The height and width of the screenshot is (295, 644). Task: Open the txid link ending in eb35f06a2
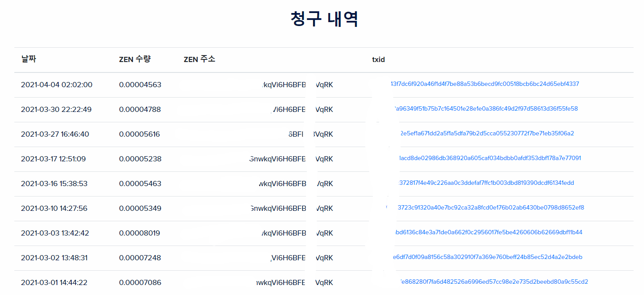point(487,134)
